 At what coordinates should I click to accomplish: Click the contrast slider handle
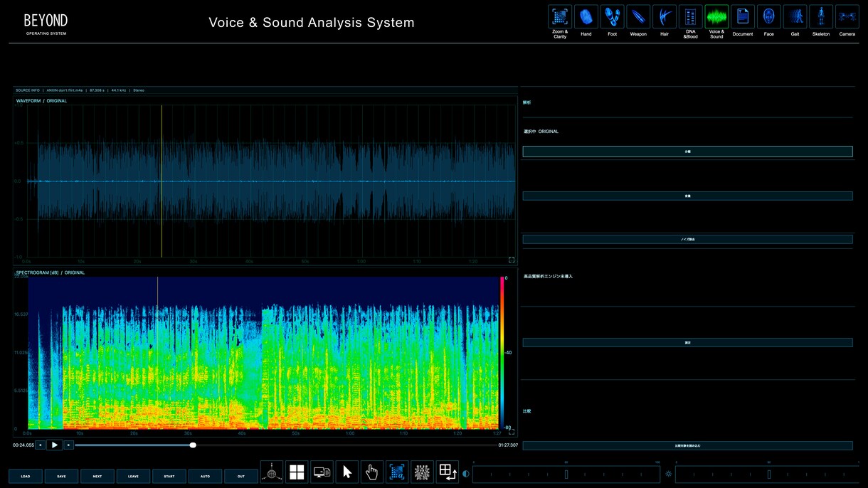[566, 474]
